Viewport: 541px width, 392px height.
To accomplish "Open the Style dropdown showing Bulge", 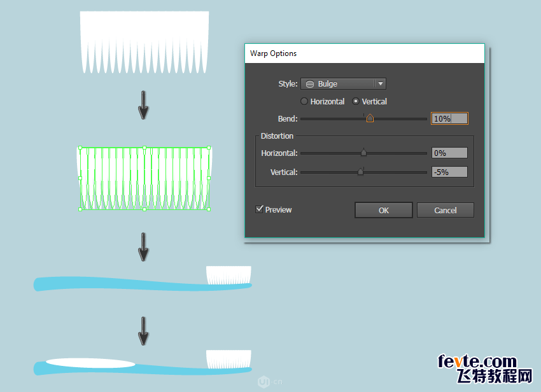I will 343,84.
